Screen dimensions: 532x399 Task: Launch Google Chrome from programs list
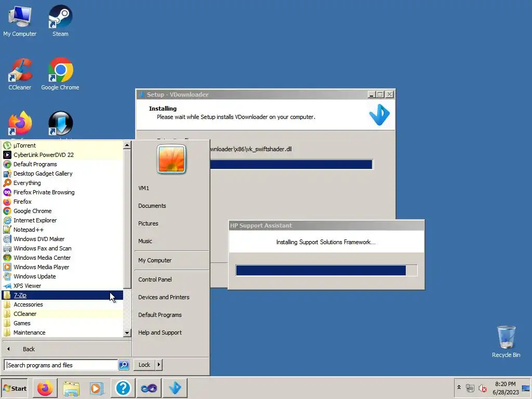pos(63,211)
